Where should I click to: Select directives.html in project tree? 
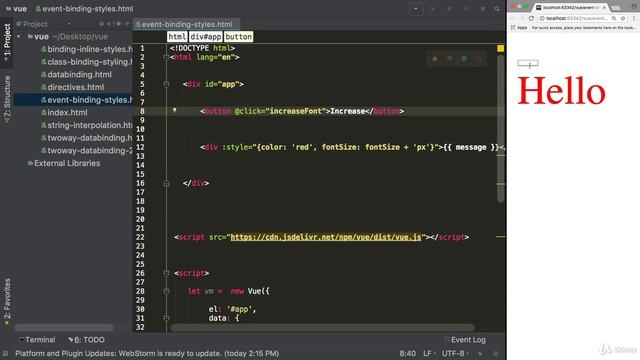[72, 87]
